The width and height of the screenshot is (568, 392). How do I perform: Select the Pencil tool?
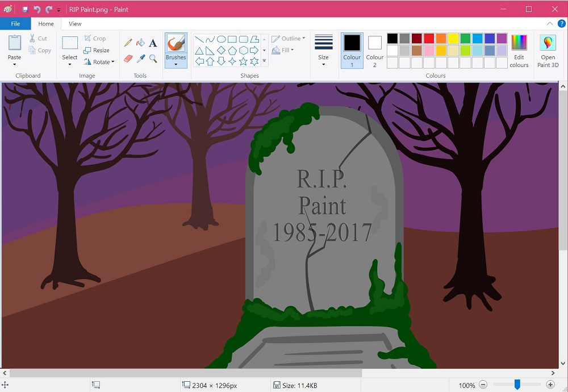tap(128, 42)
